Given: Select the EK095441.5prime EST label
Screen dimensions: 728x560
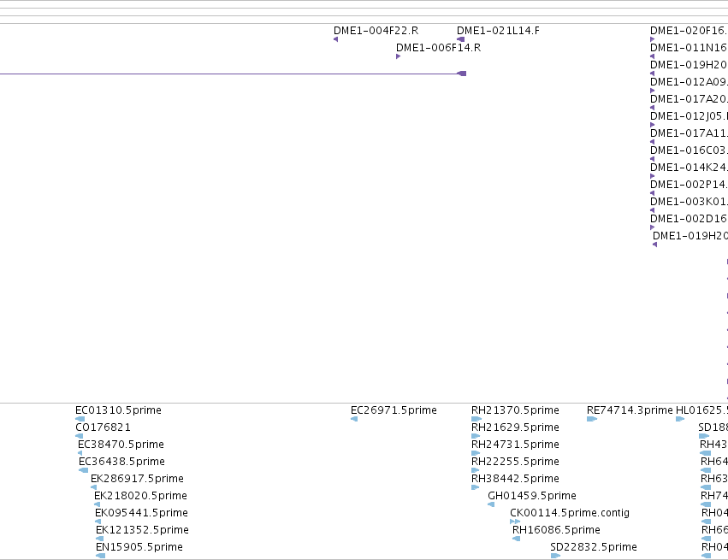Looking at the screenshot, I should tap(141, 513).
